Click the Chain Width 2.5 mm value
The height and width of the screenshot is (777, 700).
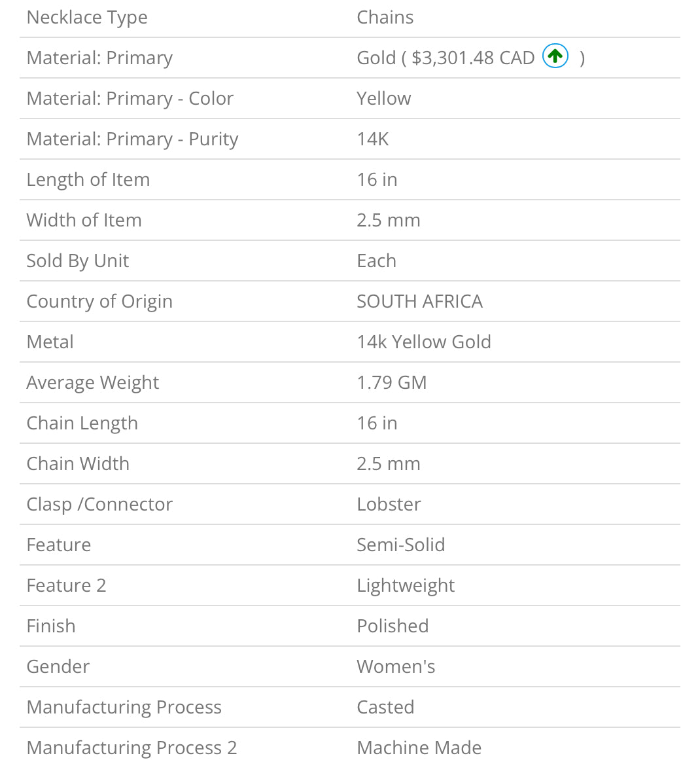(389, 464)
